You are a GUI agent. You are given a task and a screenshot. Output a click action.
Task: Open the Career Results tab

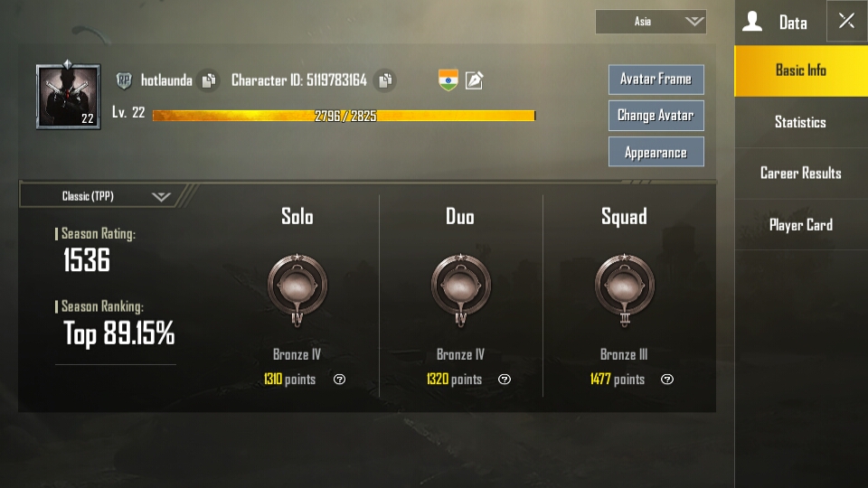[x=800, y=174]
